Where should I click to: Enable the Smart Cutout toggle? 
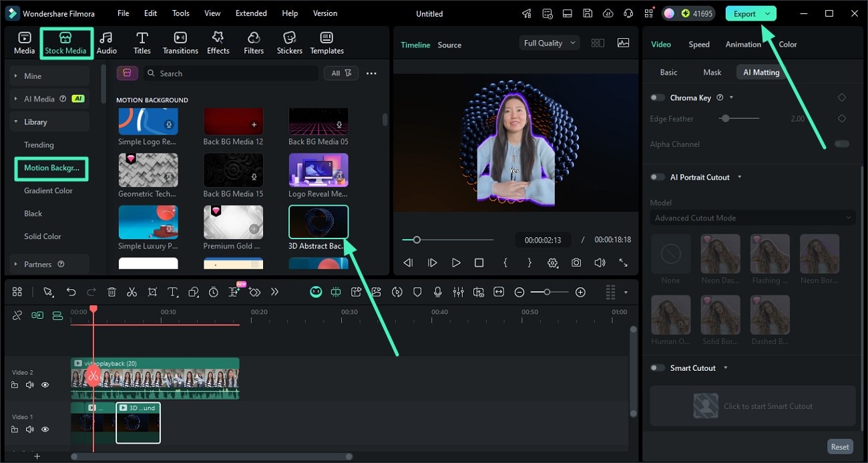click(x=656, y=367)
